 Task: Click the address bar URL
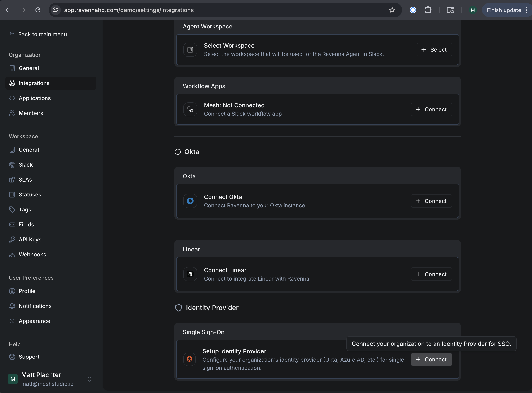pyautogui.click(x=129, y=10)
